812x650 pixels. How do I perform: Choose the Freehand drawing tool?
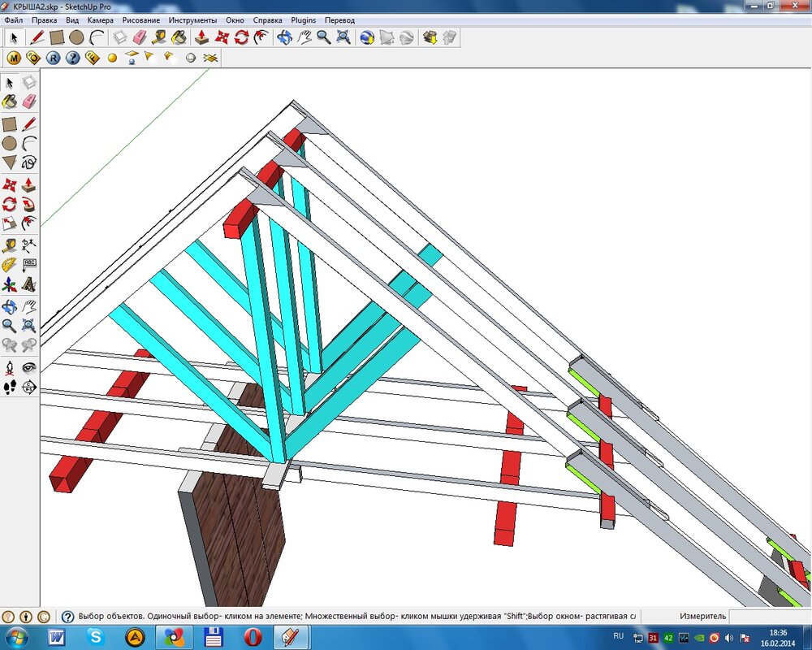coord(28,162)
